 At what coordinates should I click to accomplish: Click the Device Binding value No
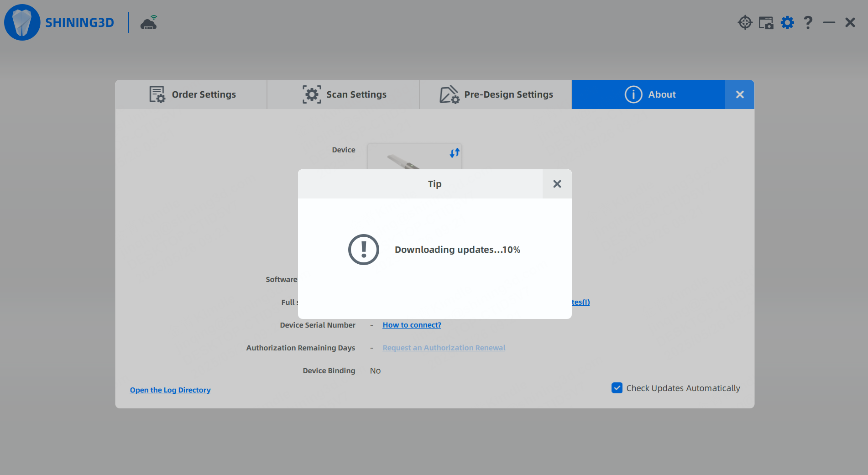coord(375,371)
